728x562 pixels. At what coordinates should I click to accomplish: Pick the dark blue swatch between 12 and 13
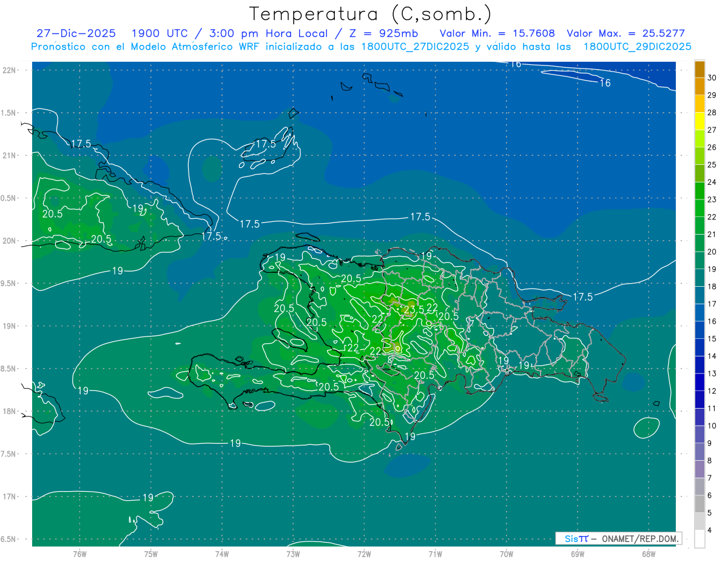pyautogui.click(x=700, y=382)
